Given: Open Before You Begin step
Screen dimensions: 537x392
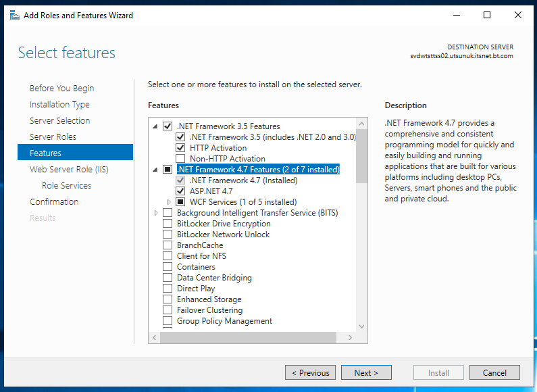Looking at the screenshot, I should 61,89.
